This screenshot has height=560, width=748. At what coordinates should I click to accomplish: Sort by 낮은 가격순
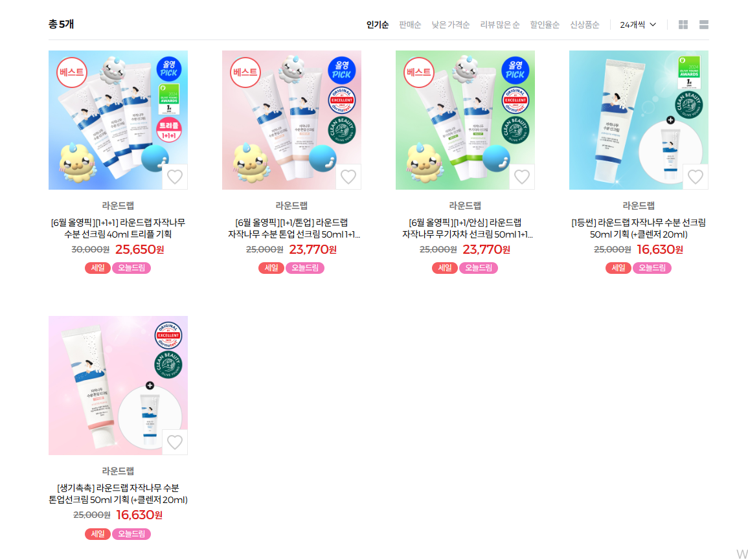coord(450,25)
